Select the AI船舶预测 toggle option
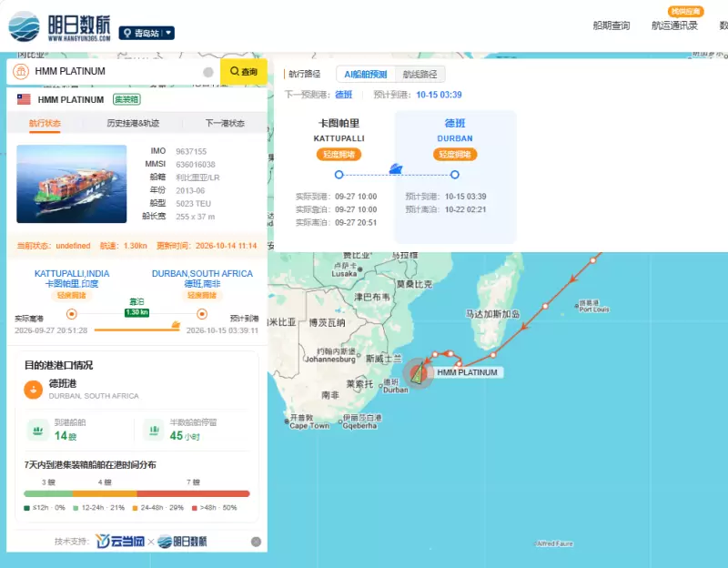 [x=366, y=75]
